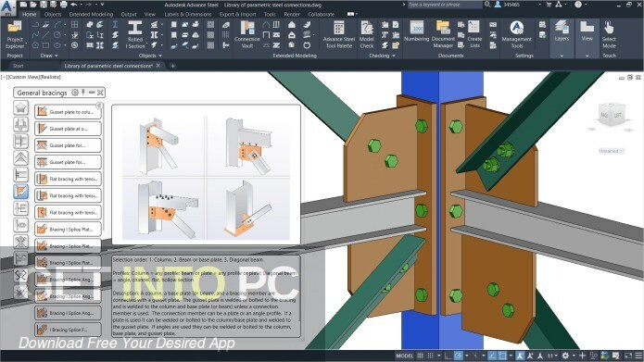Open General bracings palette settings gear
Viewport: 644px width, 362px height.
75,93
